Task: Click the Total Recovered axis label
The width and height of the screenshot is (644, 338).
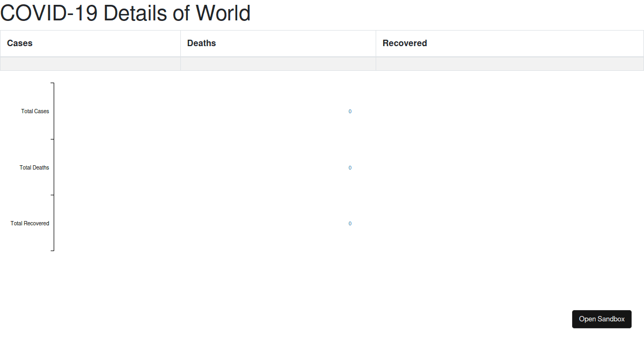Action: (x=30, y=224)
